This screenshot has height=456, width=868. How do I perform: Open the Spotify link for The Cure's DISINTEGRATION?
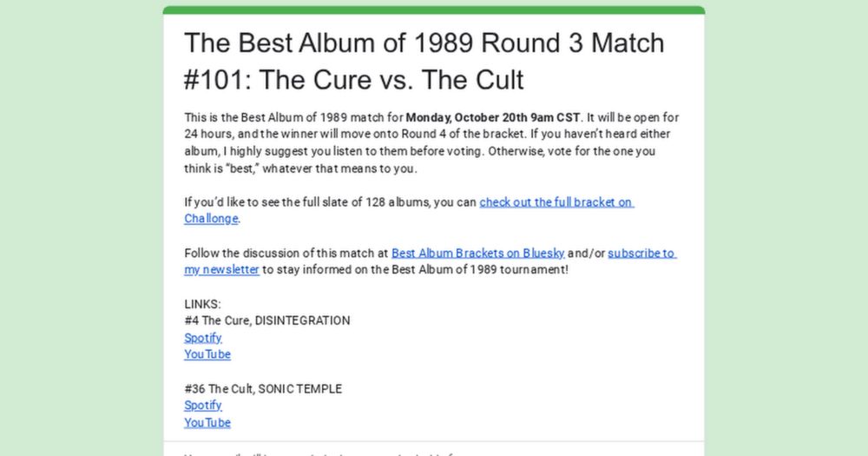[202, 338]
